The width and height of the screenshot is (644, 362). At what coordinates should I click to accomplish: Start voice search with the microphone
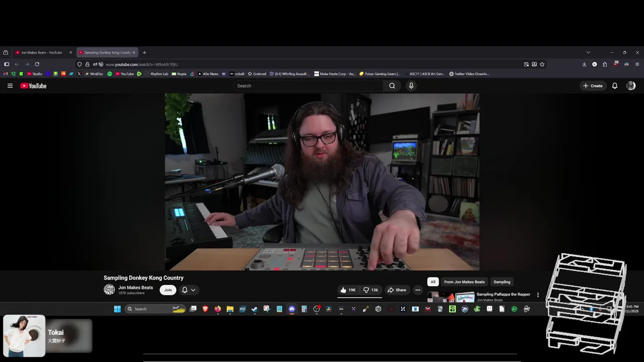411,86
